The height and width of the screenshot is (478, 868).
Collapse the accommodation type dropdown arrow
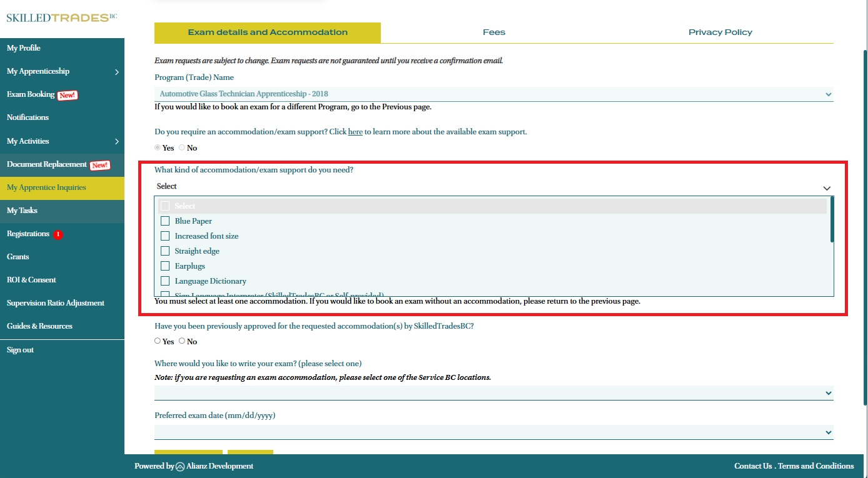(827, 188)
